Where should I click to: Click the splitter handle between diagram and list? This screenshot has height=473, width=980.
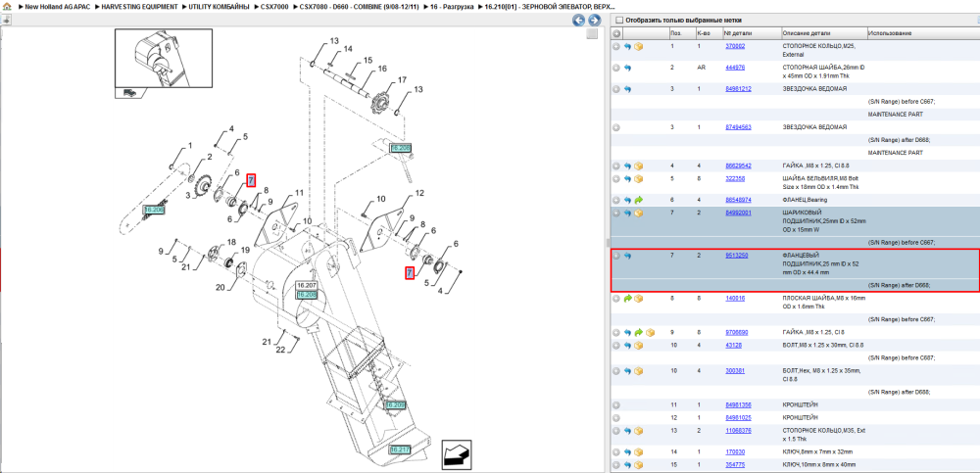click(x=608, y=243)
